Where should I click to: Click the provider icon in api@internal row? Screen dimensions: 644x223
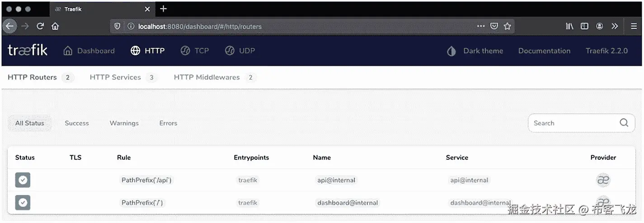603,180
